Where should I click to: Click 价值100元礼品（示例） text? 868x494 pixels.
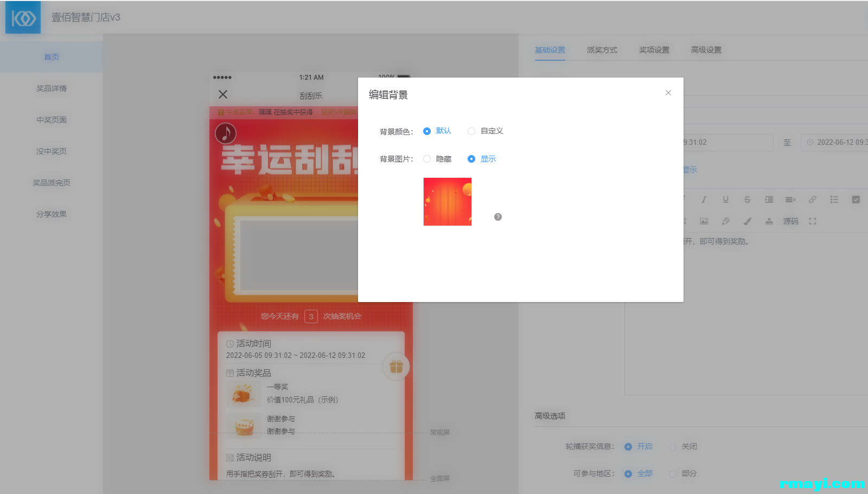point(302,400)
